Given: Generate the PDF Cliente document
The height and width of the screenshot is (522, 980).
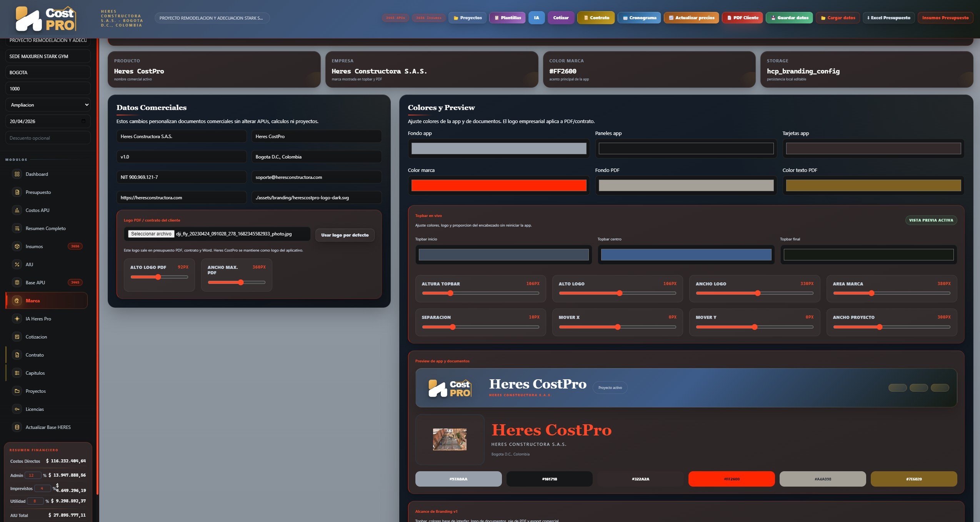Looking at the screenshot, I should pyautogui.click(x=742, y=18).
